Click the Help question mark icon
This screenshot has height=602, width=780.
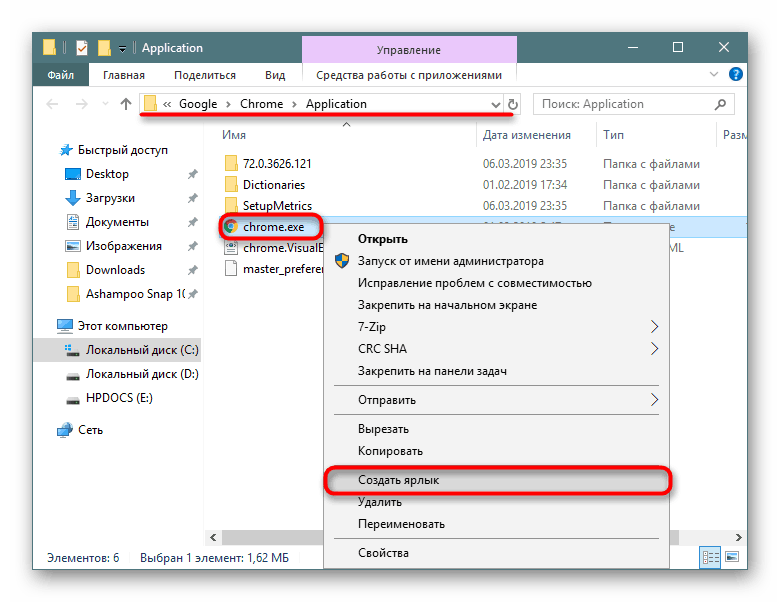[736, 74]
